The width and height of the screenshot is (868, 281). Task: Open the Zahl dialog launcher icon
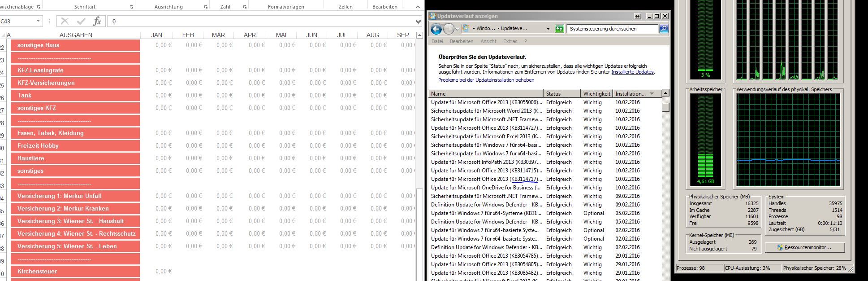pyautogui.click(x=245, y=7)
